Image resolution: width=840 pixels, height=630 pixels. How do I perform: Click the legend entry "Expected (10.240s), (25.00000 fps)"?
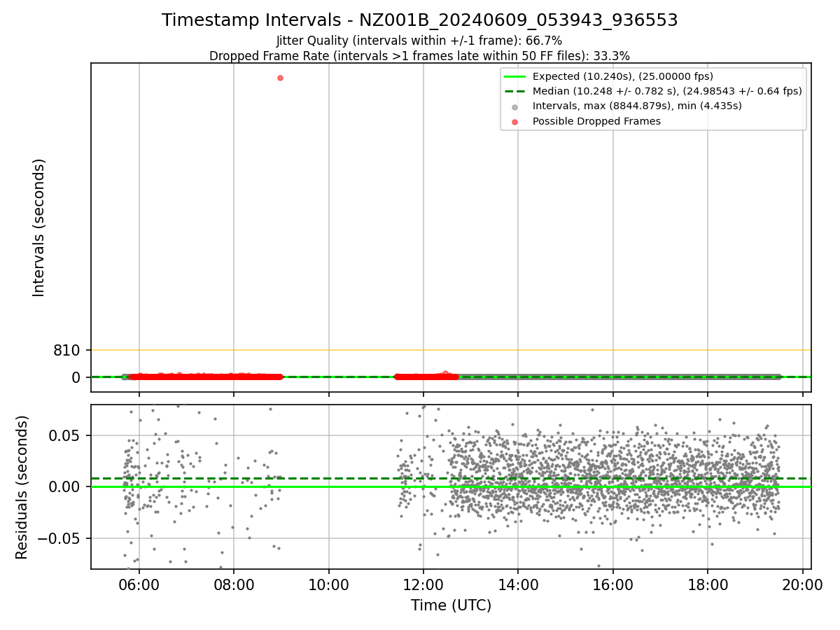click(622, 76)
